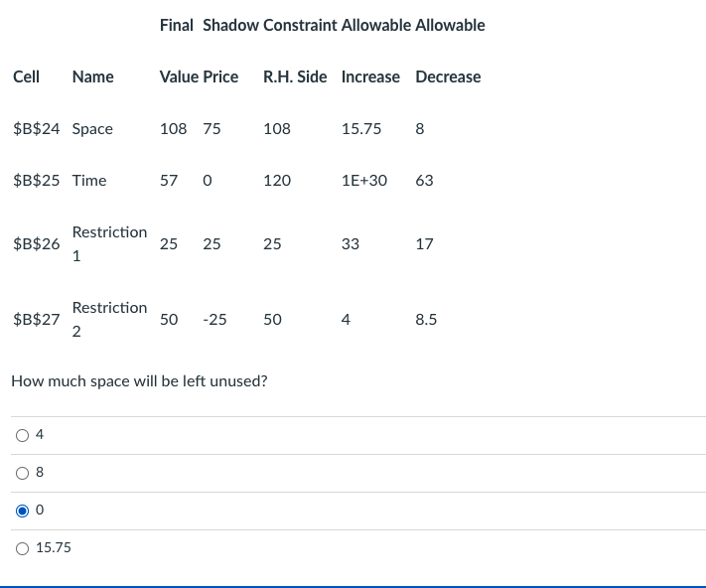706x588 pixels.
Task: Pick the 15.75 answer radio button
Action: (22, 547)
